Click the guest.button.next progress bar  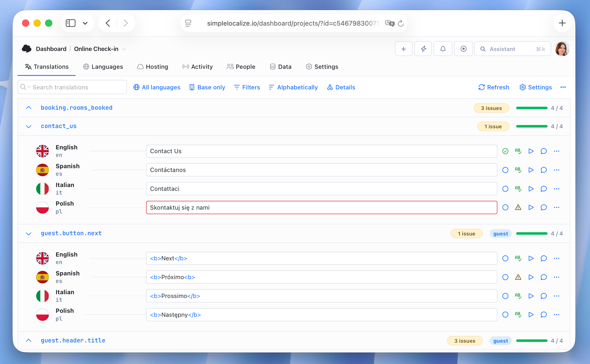(532, 233)
